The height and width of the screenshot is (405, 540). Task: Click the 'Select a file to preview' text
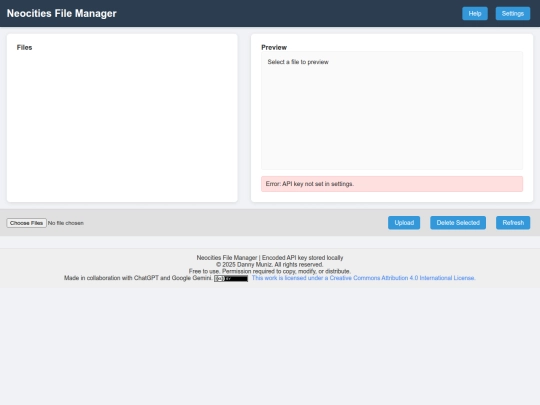point(298,62)
